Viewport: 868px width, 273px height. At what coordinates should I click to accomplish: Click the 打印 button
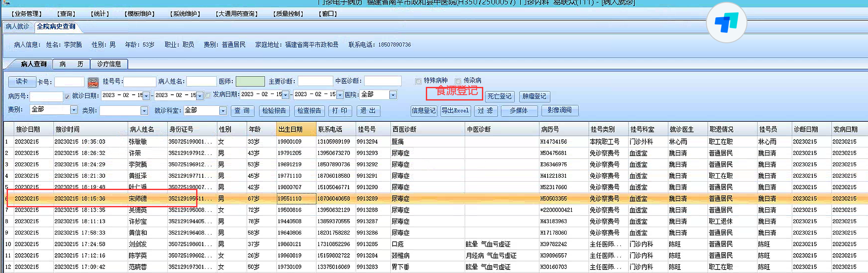click(340, 111)
